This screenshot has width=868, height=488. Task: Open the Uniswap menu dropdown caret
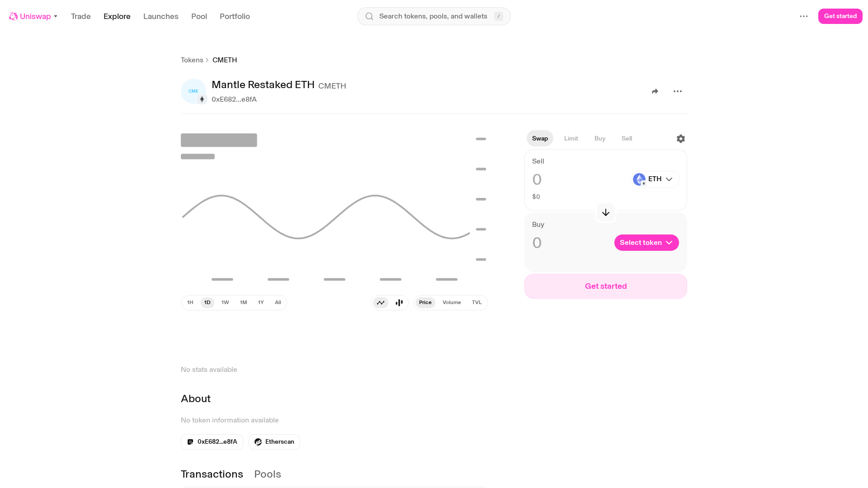click(x=56, y=16)
